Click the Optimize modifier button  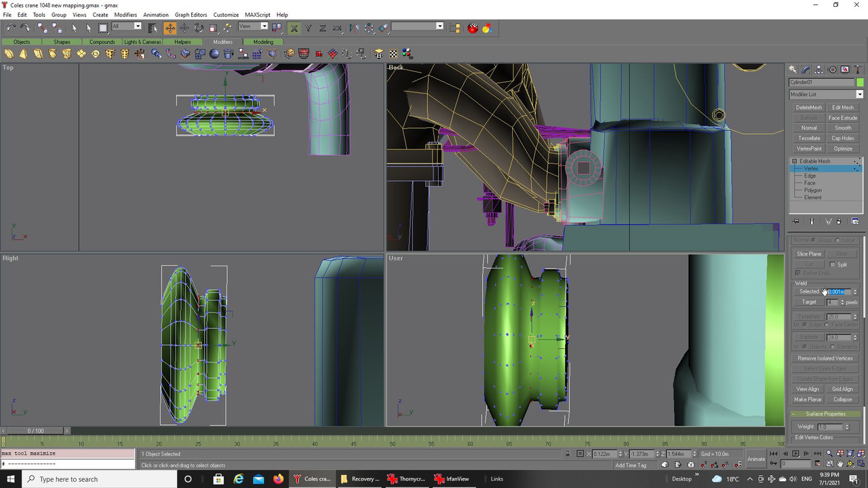[x=843, y=148]
